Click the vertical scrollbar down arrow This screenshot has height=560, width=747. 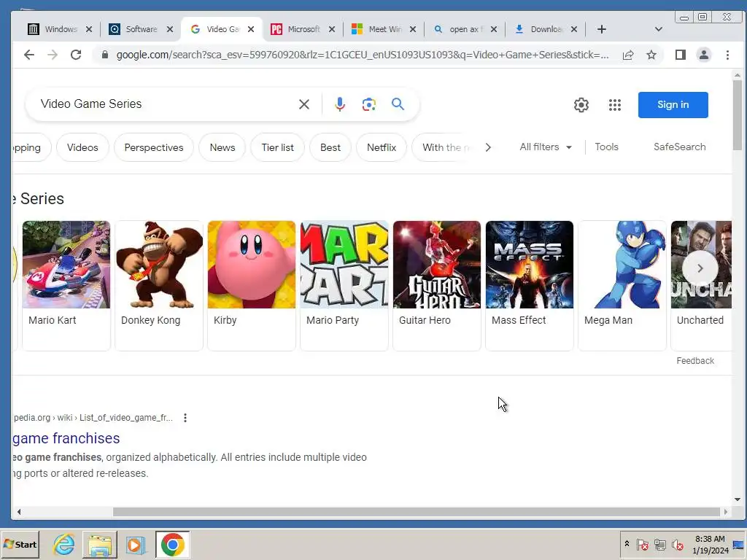pos(738,499)
